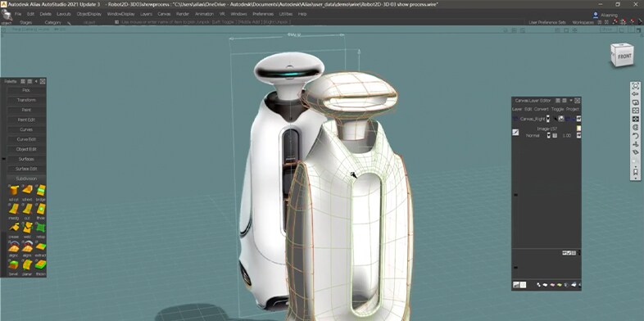Open the Canvas_Right canvas dropdown
The height and width of the screenshot is (321, 644).
coord(548,119)
